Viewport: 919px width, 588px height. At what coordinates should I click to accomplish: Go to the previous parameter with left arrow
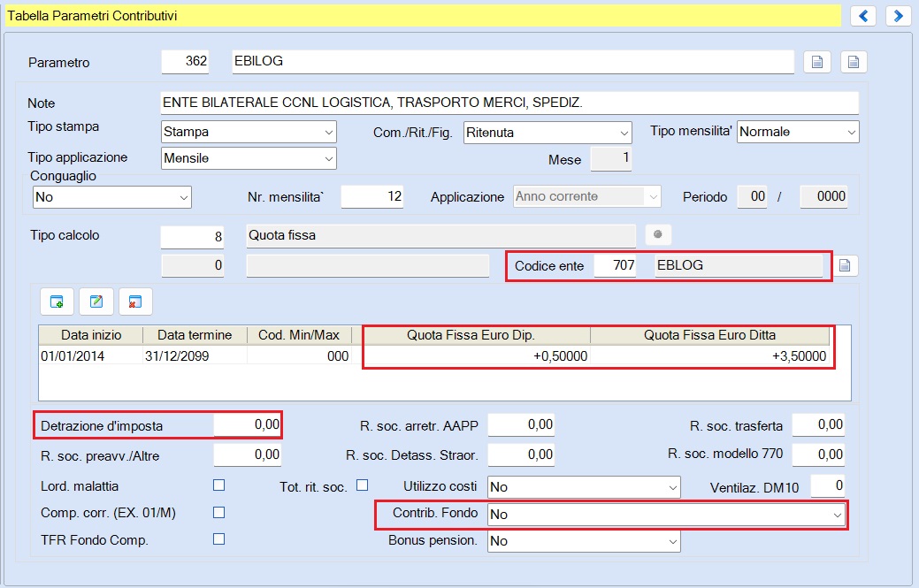[x=862, y=16]
